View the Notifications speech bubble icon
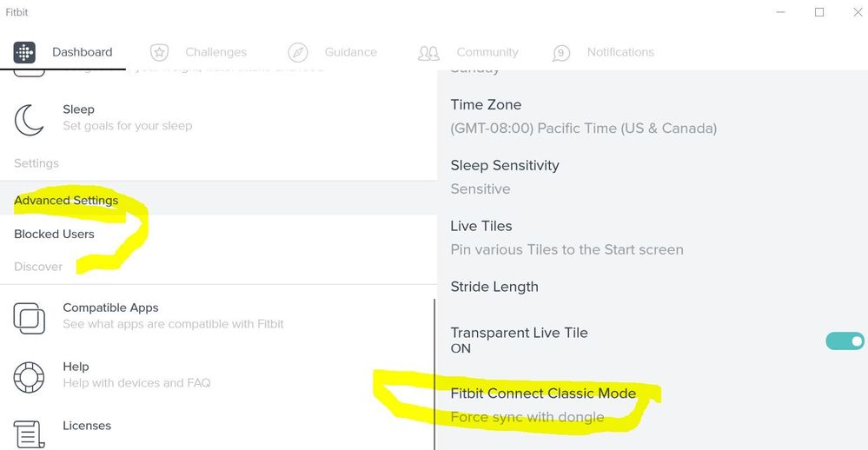Screen dimensions: 868x450 [x=560, y=53]
